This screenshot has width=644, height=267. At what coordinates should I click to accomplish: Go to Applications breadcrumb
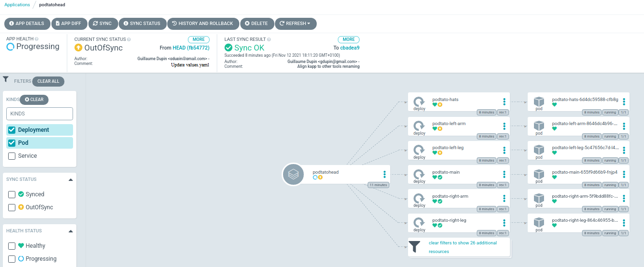click(x=17, y=5)
